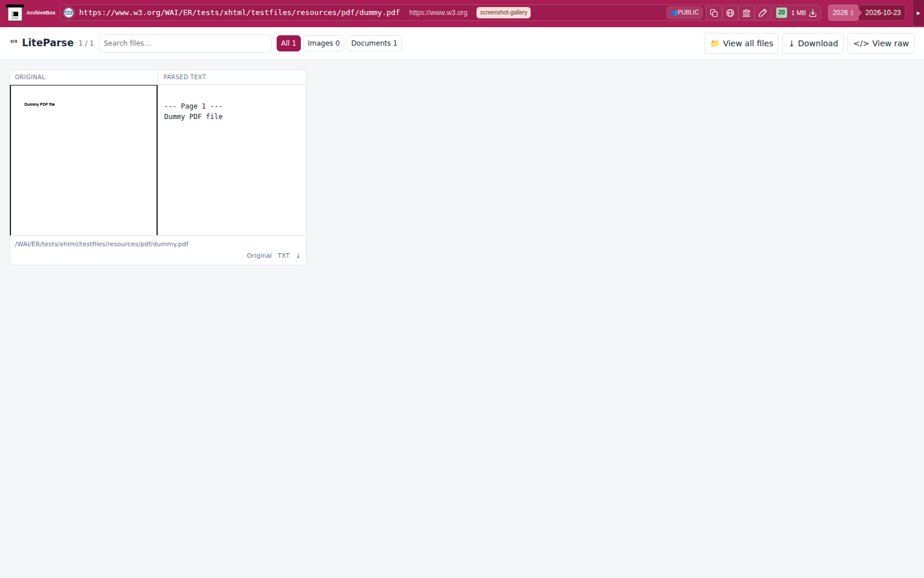The width and height of the screenshot is (924, 578).
Task: Open the Original link under the card
Action: (x=259, y=255)
